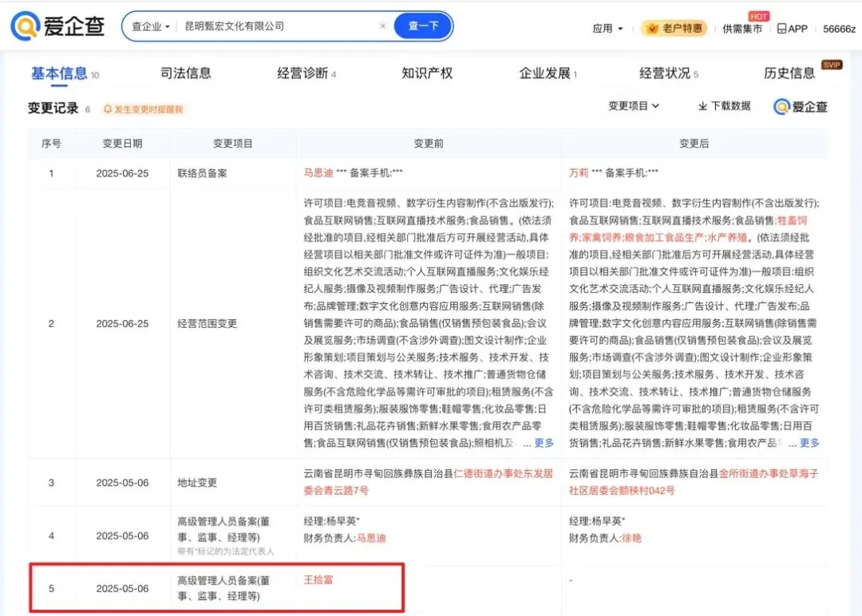Viewport: 862px width, 616px height.
Task: Click into the company name search field
Action: pos(279,26)
